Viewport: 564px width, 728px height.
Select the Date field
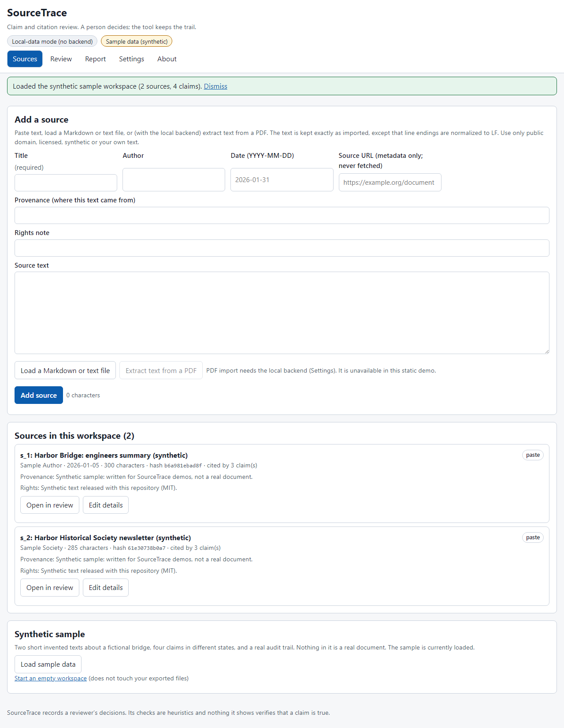point(282,179)
